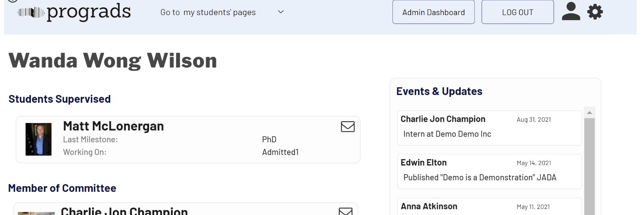Click the LOG OUT button
Viewport: 644px width, 215px height.
point(518,12)
